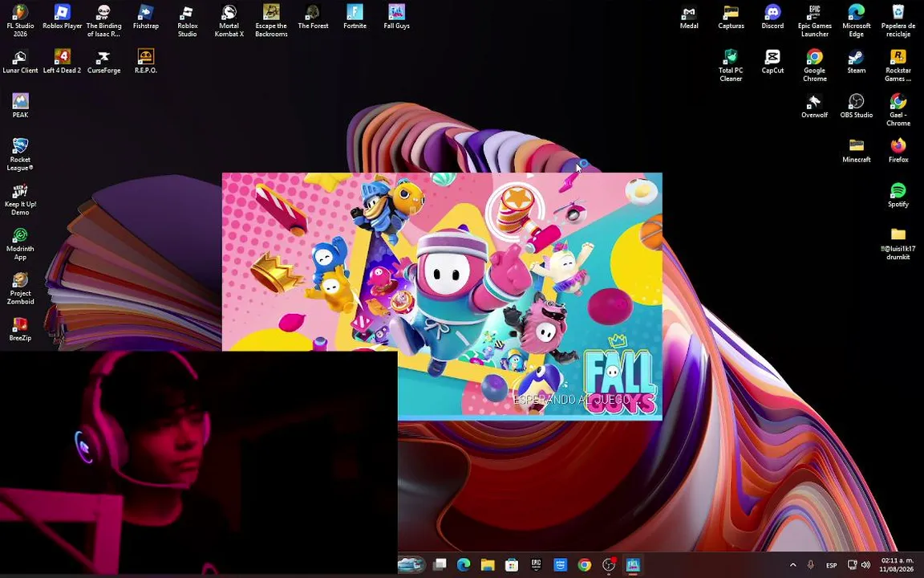The width and height of the screenshot is (924, 578).
Task: Open Microsoft Edge from the taskbar
Action: 464,565
